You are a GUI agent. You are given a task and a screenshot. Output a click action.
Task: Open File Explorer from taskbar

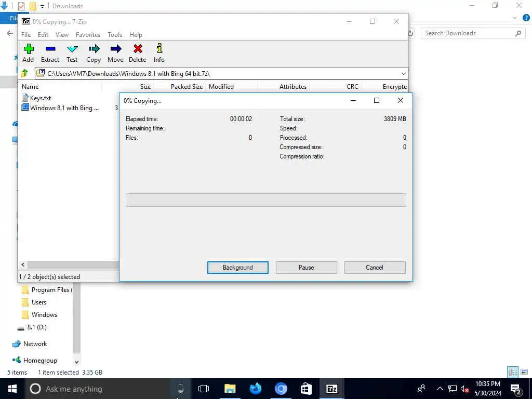[x=230, y=389]
